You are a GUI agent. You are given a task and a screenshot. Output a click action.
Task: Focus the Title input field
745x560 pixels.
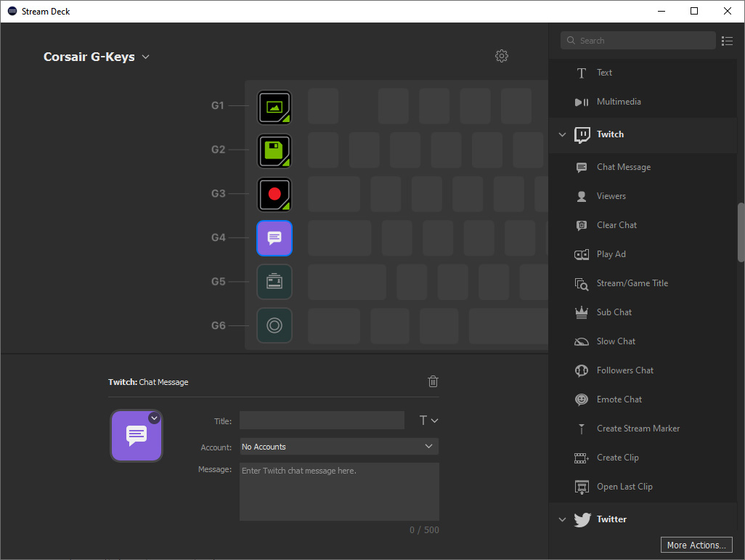click(x=322, y=421)
